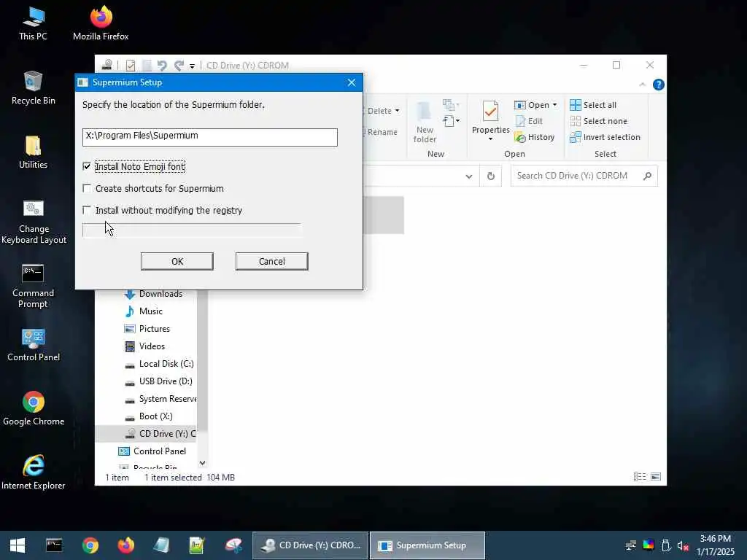Click History in Explorer ribbon
The image size is (747, 560).
point(535,137)
